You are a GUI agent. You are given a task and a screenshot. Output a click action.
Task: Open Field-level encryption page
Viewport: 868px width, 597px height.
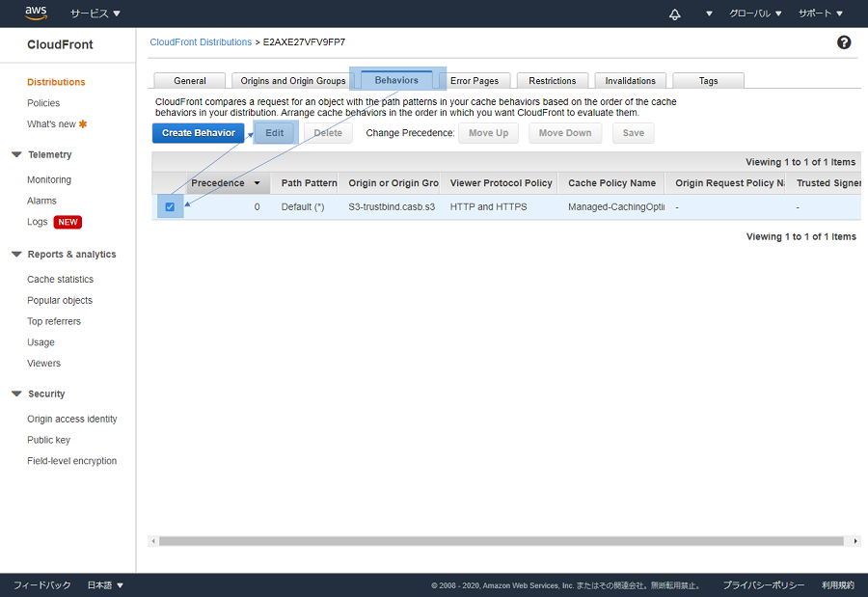pos(72,461)
